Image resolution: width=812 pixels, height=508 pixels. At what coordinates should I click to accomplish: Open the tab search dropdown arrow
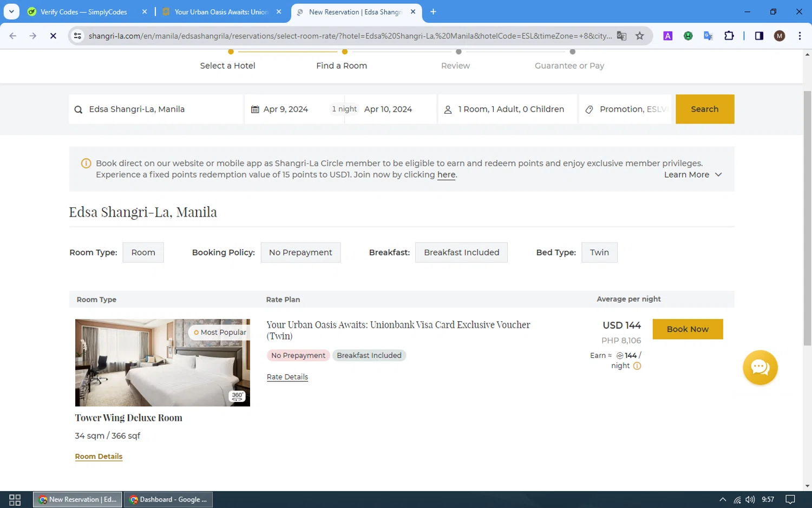pyautogui.click(x=11, y=11)
